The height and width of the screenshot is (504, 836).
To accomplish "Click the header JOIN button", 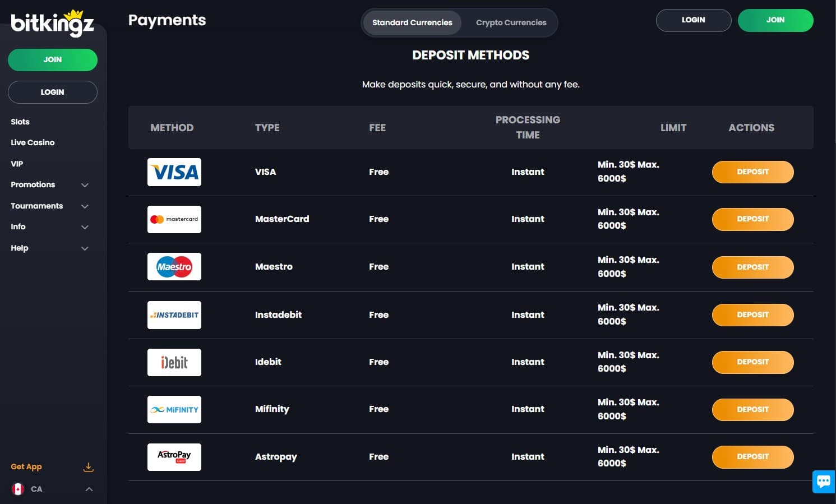I will pyautogui.click(x=775, y=20).
